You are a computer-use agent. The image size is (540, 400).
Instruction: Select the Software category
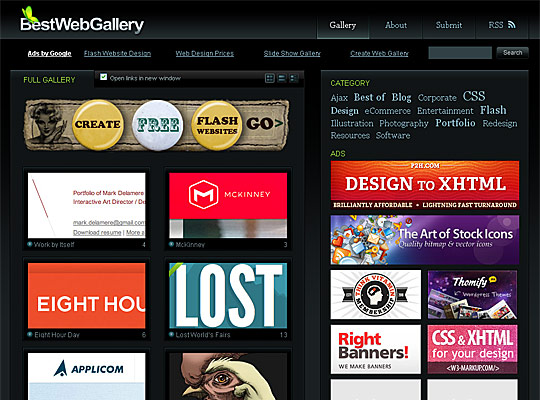point(393,135)
